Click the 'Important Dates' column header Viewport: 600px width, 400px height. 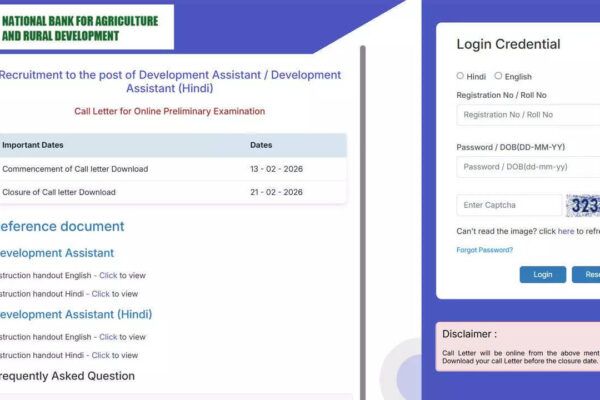point(33,145)
